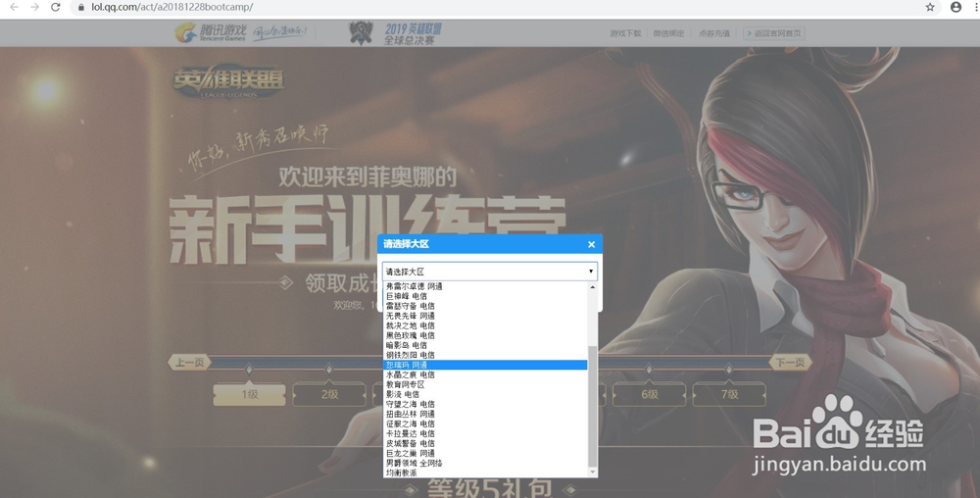Select 钢铁烈阳 电信 option

(x=485, y=355)
